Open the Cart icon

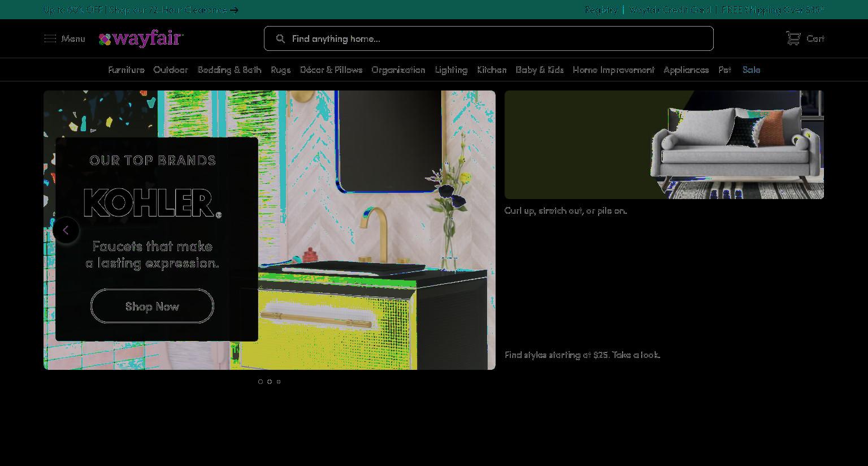click(x=793, y=38)
